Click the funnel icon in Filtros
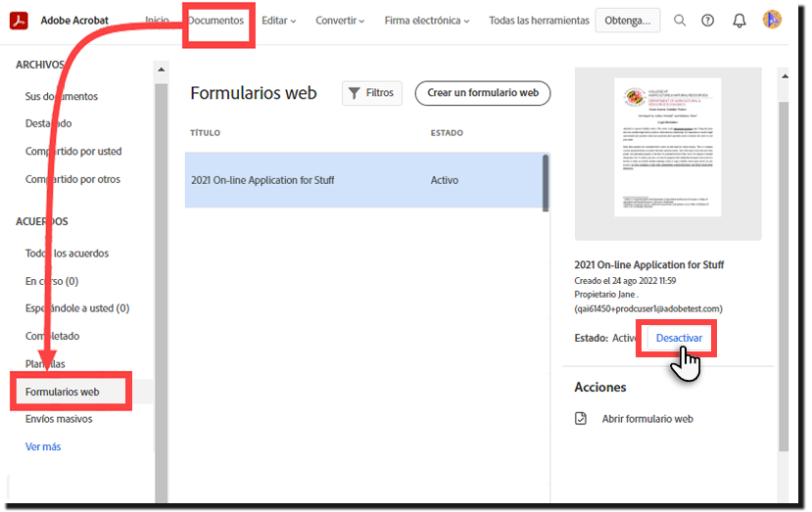Image resolution: width=812 pixels, height=512 pixels. (x=355, y=93)
